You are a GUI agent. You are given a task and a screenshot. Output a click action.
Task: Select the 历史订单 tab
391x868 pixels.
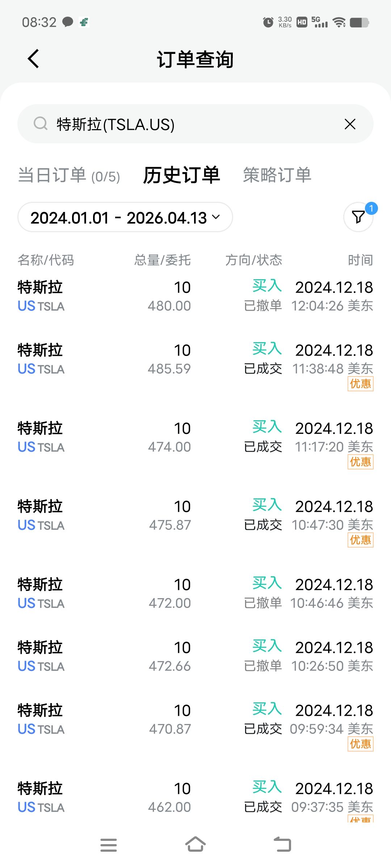[x=181, y=175]
